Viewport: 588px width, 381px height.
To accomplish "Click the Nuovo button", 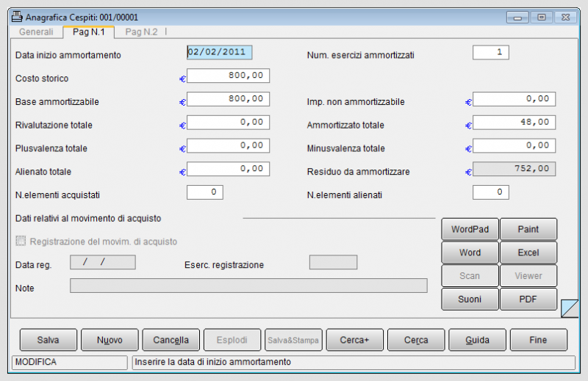I will (x=110, y=340).
